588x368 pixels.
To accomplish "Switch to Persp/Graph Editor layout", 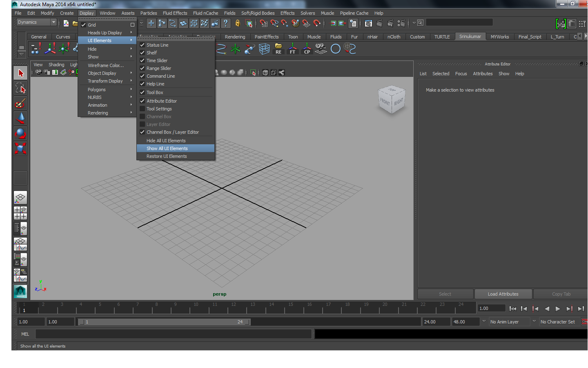I will tap(20, 244).
